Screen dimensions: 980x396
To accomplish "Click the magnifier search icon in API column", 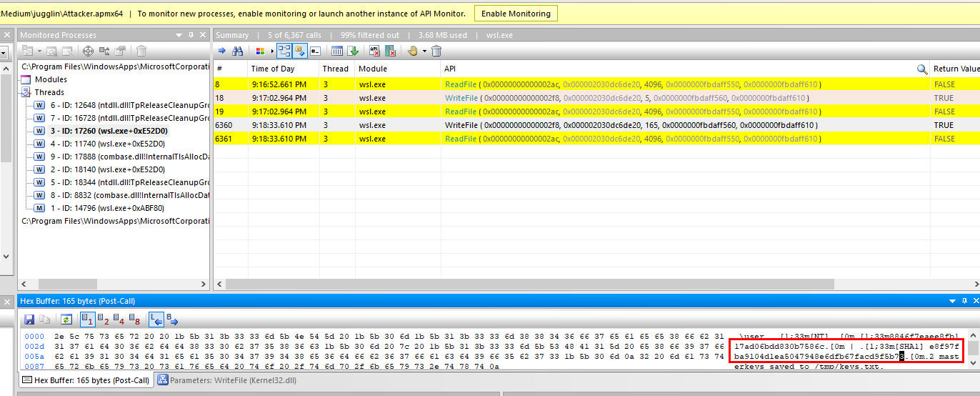I will tap(922, 69).
